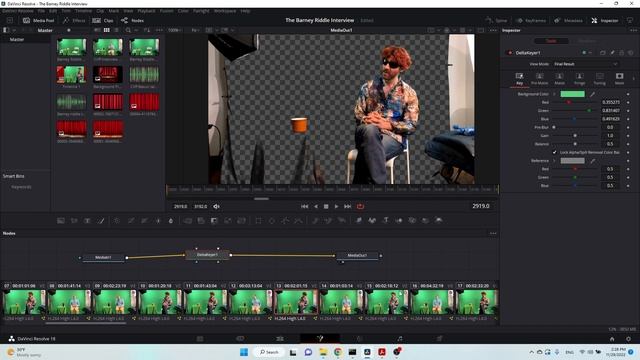Go to the Deliver page icon
Image resolution: width=640 pixels, height=360 pixels.
439,338
